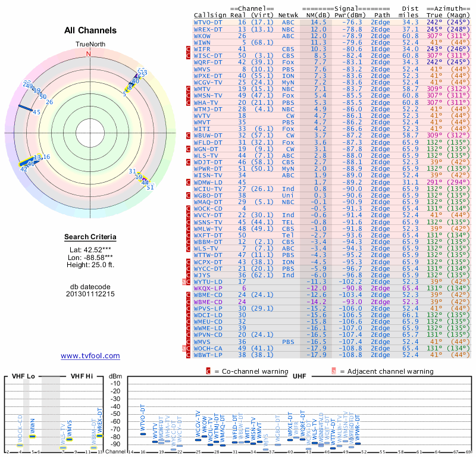Click the co-channel warning icon beside WIFR
Image resolution: width=476 pixels, height=457 pixels.
pyautogui.click(x=189, y=49)
